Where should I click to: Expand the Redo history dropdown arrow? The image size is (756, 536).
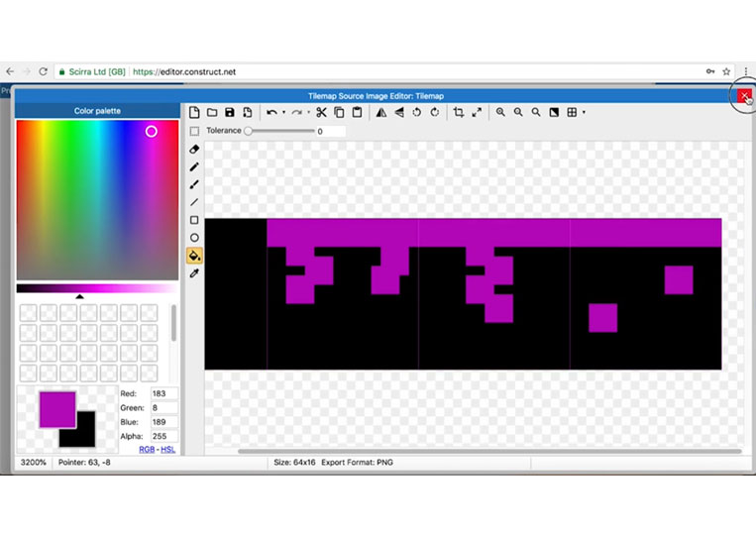click(309, 113)
